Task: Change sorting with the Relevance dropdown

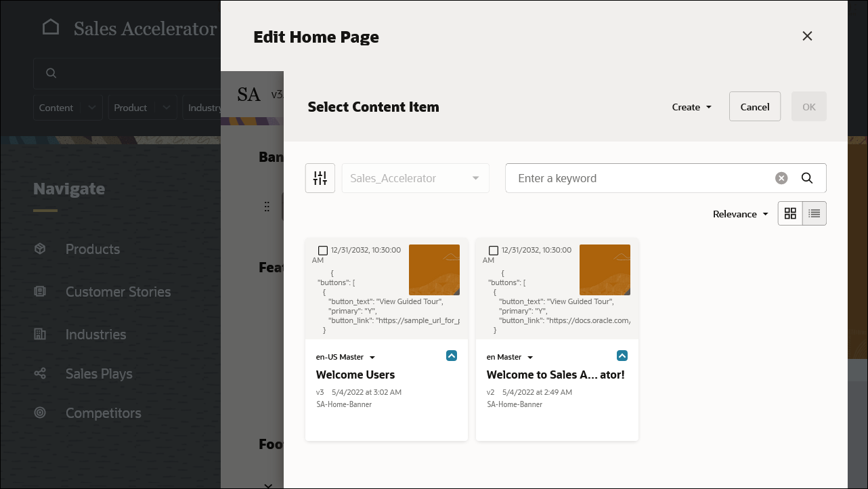Action: coord(740,213)
